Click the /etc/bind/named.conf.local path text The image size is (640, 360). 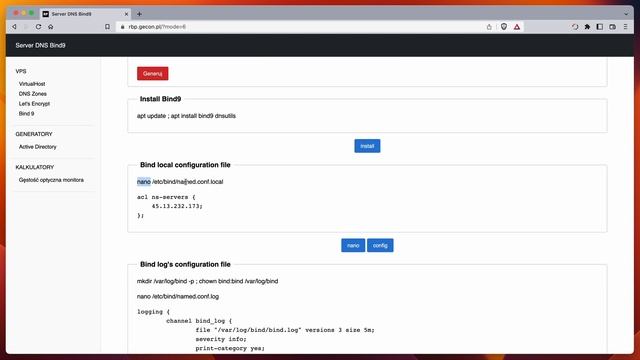point(188,182)
